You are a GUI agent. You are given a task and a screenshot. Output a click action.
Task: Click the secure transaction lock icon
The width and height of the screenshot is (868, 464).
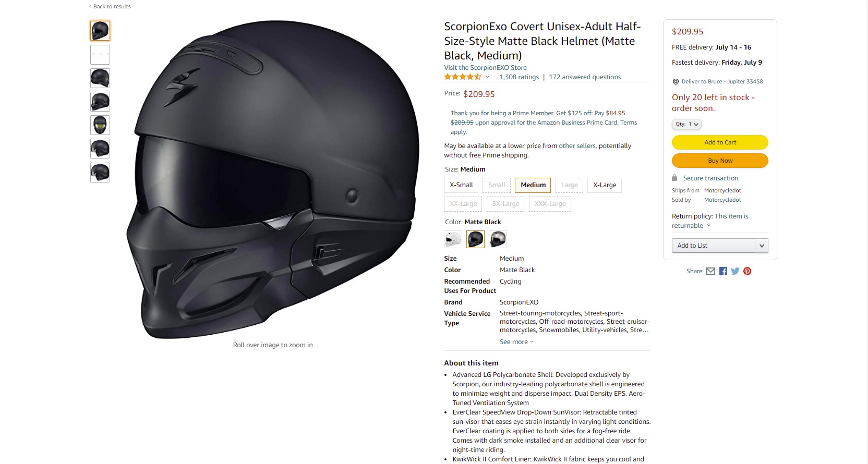click(x=674, y=178)
